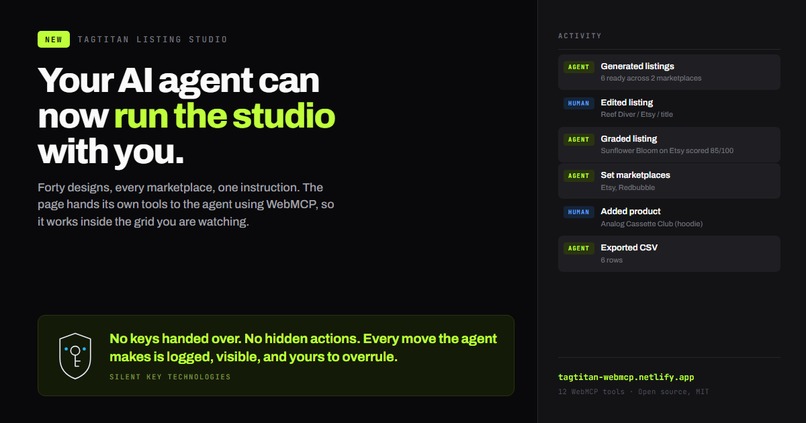The height and width of the screenshot is (423, 806).
Task: Click the 'Forty designs, every marketplace' paragraph
Action: coord(186,205)
